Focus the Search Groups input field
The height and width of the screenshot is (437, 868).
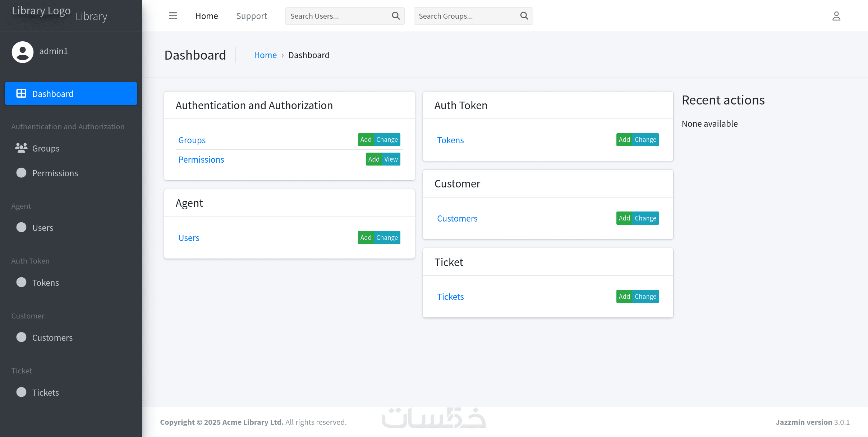point(467,16)
